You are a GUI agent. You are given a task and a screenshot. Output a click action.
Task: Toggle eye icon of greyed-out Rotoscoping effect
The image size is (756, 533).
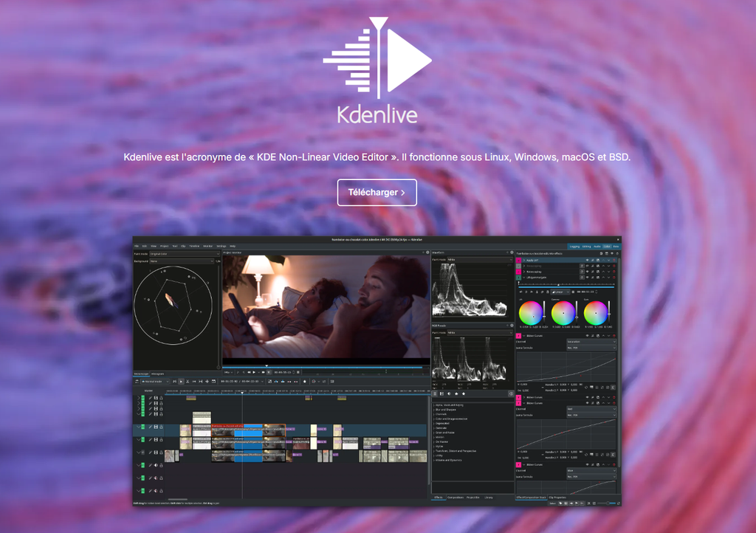(x=587, y=266)
